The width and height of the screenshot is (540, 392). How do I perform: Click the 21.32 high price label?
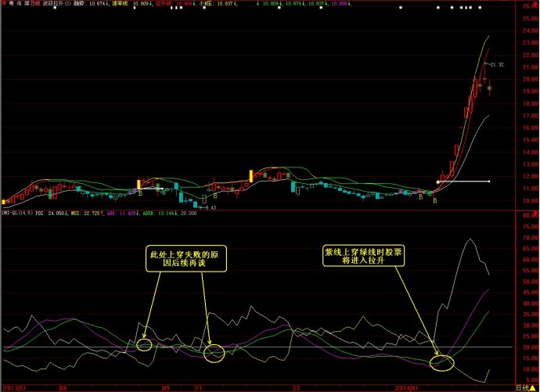(x=497, y=65)
